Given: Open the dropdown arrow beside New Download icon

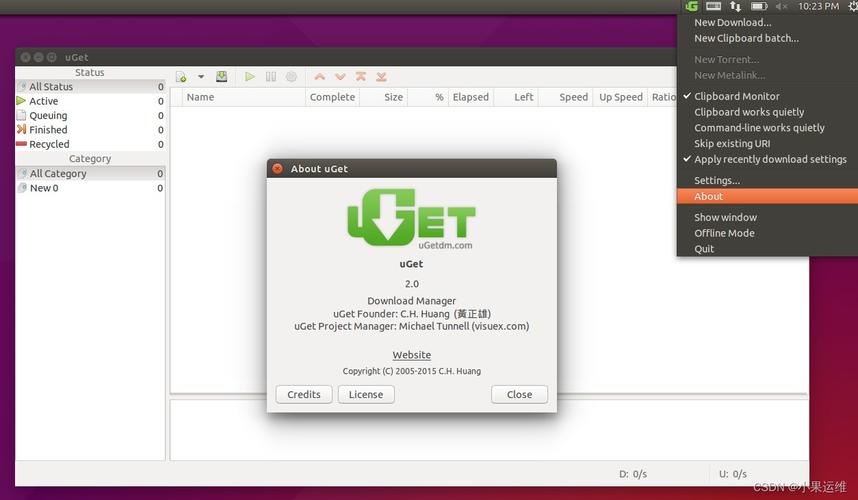Looking at the screenshot, I should (201, 77).
